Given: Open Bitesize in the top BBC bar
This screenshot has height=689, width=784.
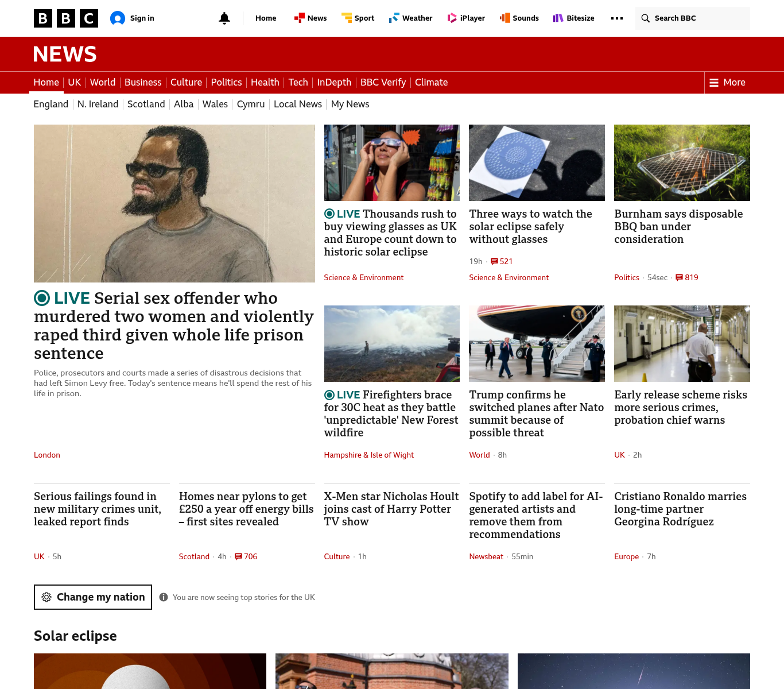Looking at the screenshot, I should tap(574, 18).
